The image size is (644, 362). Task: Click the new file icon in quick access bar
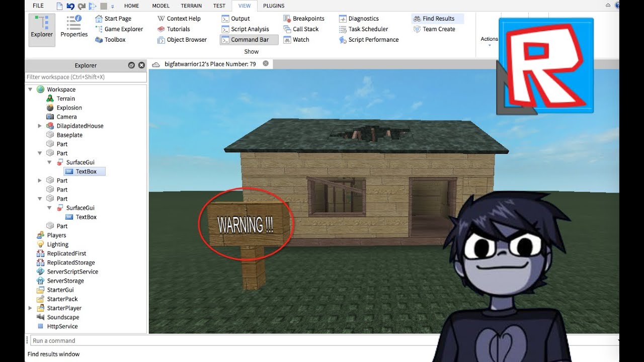click(60, 6)
